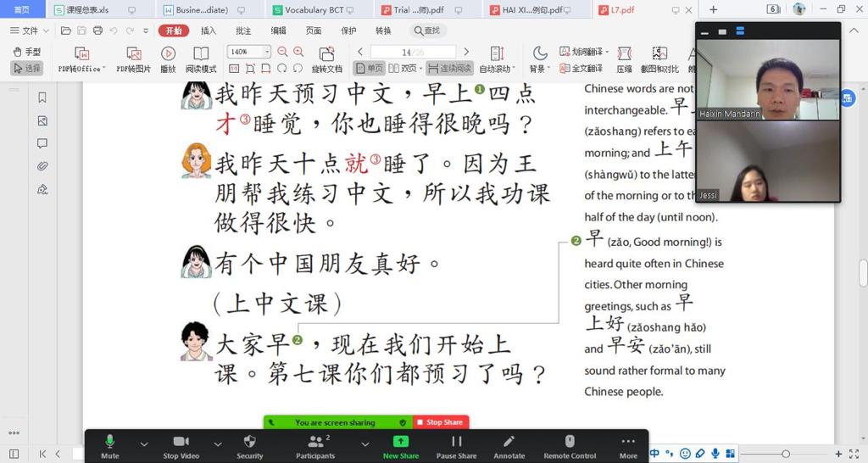Open the 文件 menu
The width and height of the screenshot is (868, 463).
pos(30,31)
